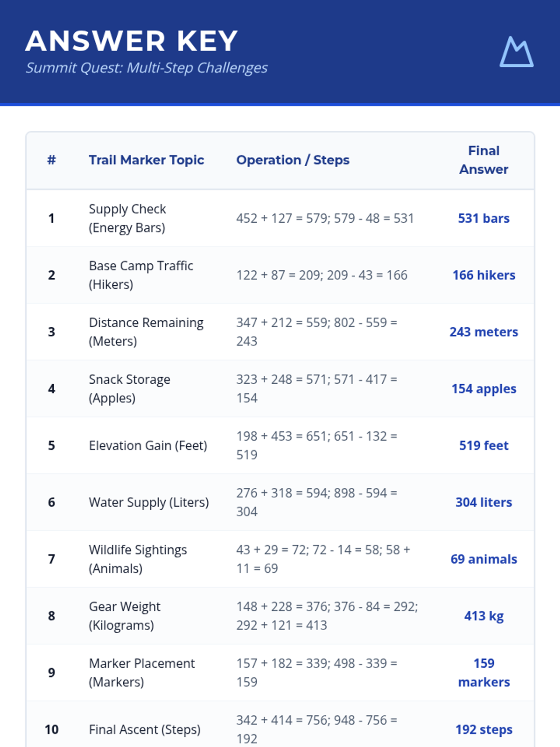This screenshot has height=747, width=560.
Task: Click the 531 bars answer
Action: 484,218
